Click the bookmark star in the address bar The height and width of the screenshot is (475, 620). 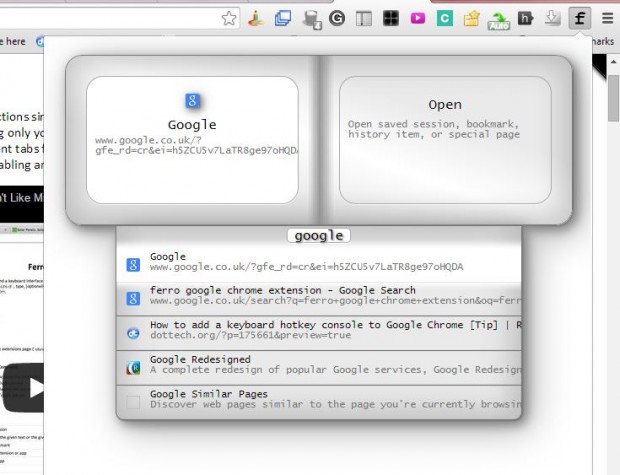[x=229, y=18]
